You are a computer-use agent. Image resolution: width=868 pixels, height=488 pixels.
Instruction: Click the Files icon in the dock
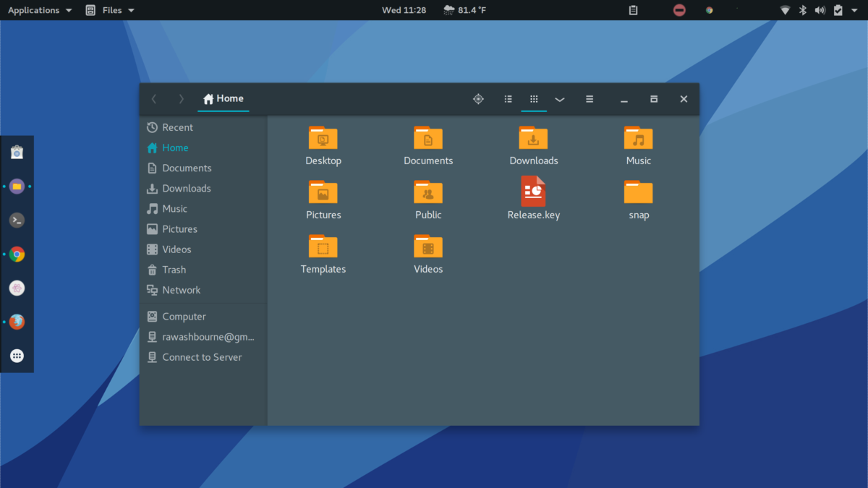coord(17,186)
